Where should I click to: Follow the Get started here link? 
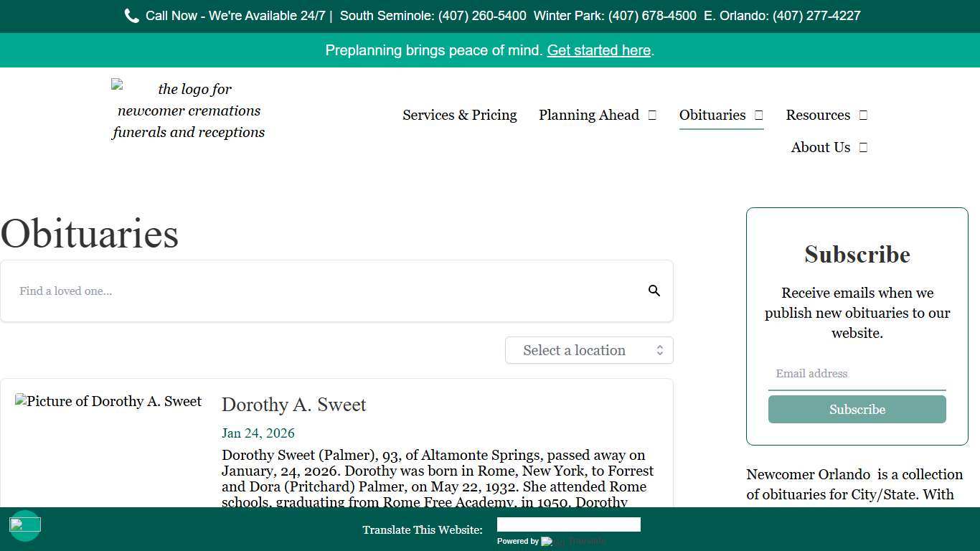[x=598, y=50]
